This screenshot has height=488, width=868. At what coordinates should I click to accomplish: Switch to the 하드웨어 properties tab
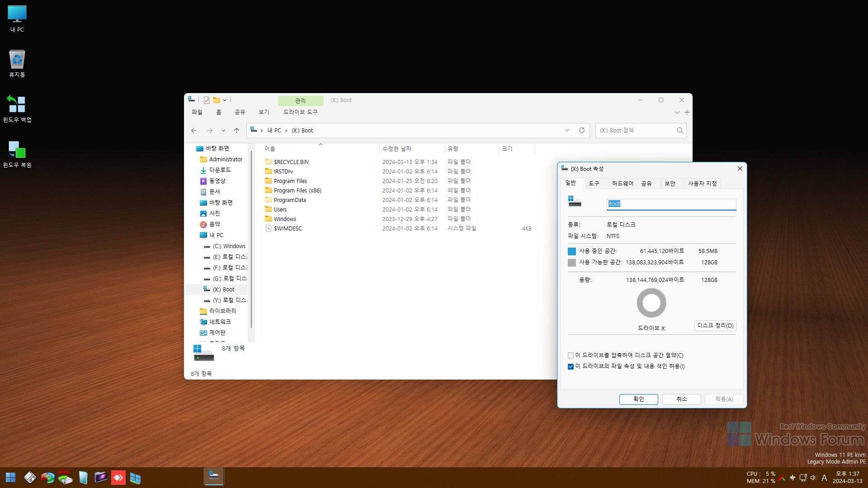(623, 183)
